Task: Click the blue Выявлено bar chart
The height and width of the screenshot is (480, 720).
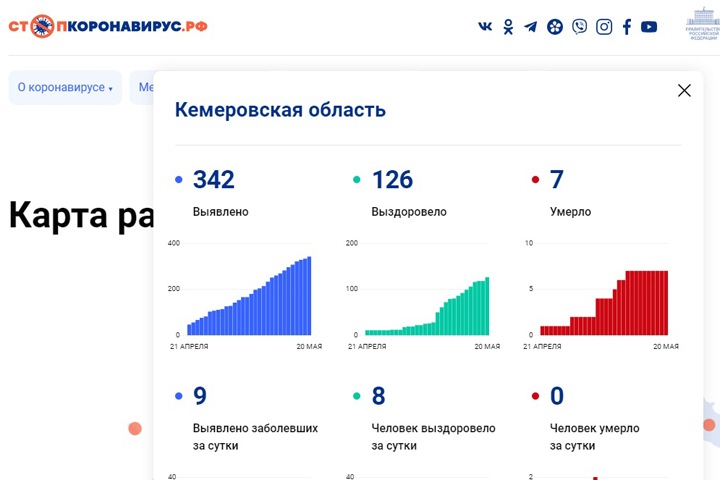Action: 249,296
